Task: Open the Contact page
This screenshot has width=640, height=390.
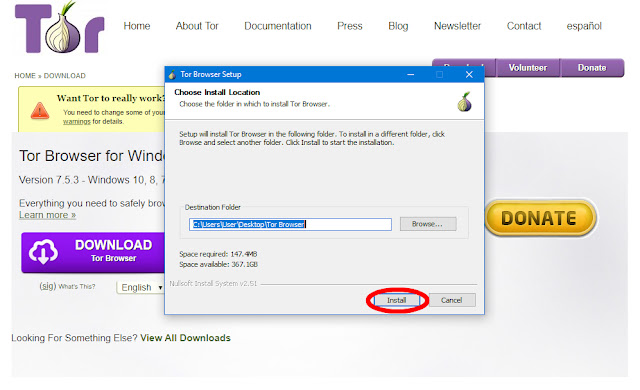Action: coord(524,26)
